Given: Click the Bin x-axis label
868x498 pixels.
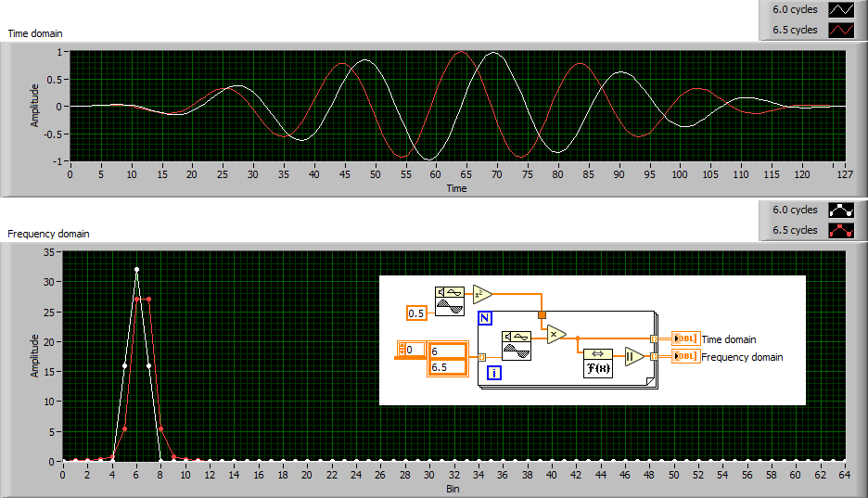Looking at the screenshot, I should click(x=453, y=489).
